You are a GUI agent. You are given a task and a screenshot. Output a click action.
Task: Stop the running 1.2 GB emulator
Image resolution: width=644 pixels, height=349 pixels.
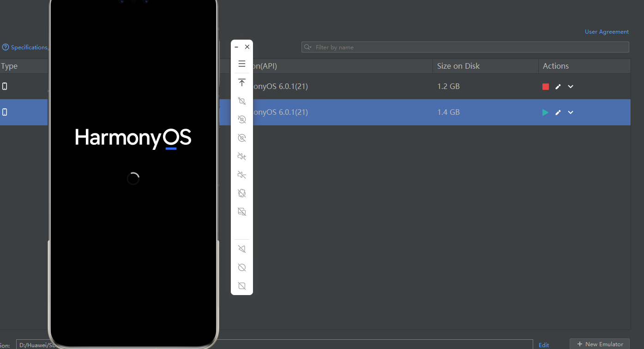click(546, 87)
